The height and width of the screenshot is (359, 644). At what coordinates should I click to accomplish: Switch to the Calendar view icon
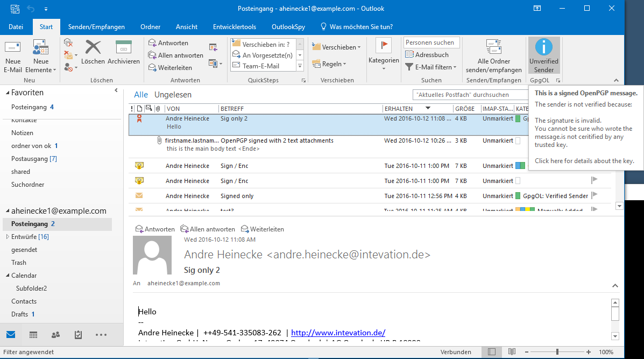(33, 335)
